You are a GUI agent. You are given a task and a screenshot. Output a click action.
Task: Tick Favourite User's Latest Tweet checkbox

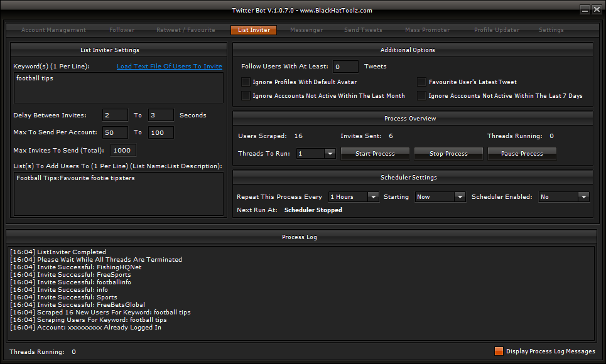[x=421, y=82]
